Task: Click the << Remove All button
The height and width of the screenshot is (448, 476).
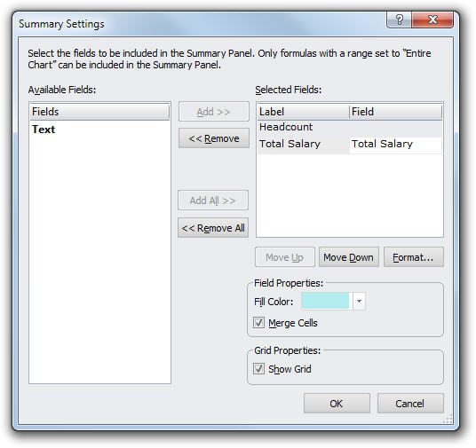Action: [x=213, y=227]
